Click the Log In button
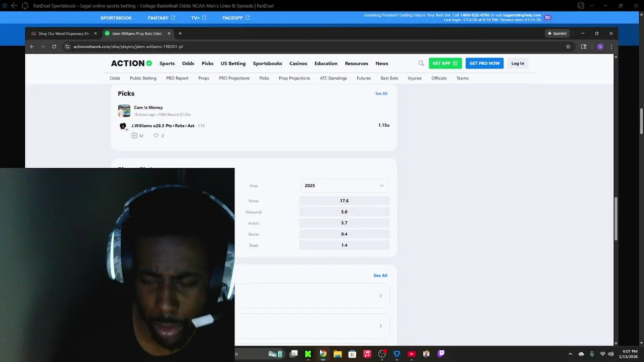The image size is (644, 362). (518, 63)
